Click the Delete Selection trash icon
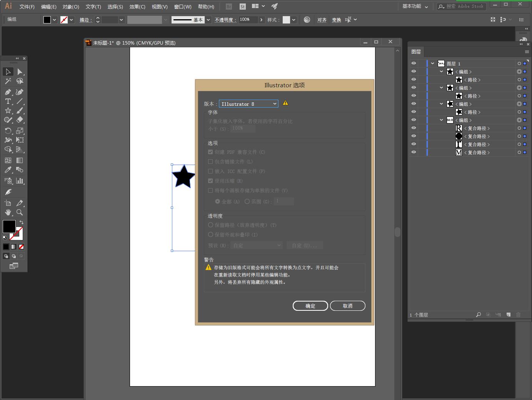532x400 pixels. [x=518, y=315]
